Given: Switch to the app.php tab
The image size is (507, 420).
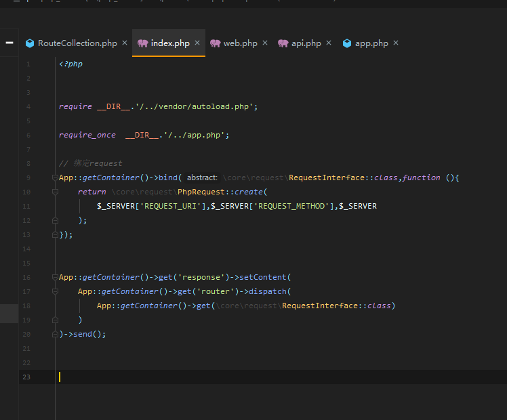Looking at the screenshot, I should [371, 43].
